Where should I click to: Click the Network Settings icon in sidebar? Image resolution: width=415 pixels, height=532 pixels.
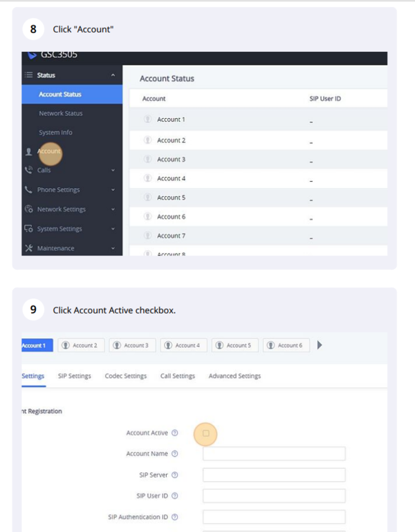(x=28, y=209)
